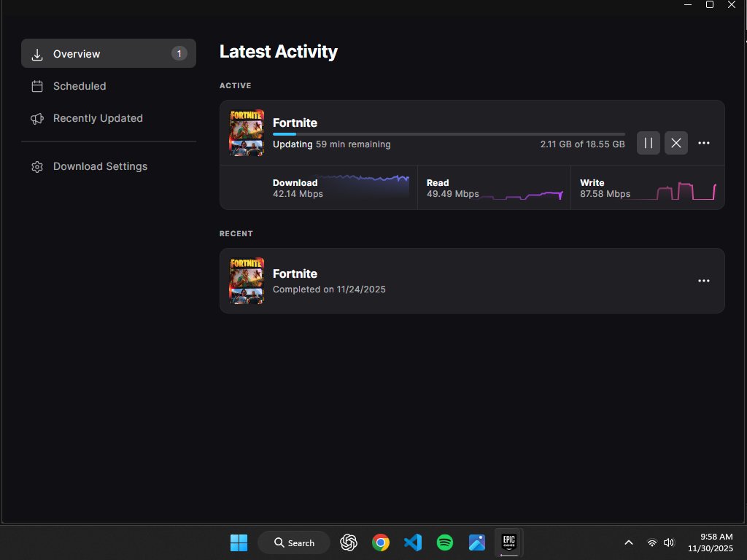Click the Fortnite update progress bar
Screen dimensions: 747x560
click(x=449, y=134)
